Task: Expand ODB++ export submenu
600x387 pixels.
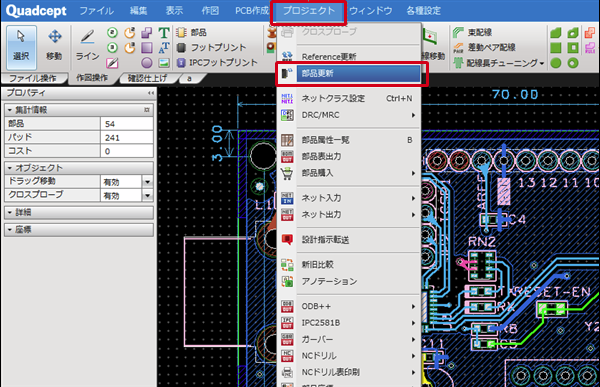Action: click(350, 306)
